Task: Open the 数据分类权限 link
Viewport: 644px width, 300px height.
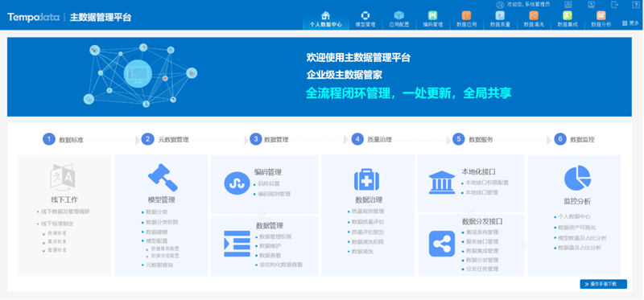Action: 162,223
